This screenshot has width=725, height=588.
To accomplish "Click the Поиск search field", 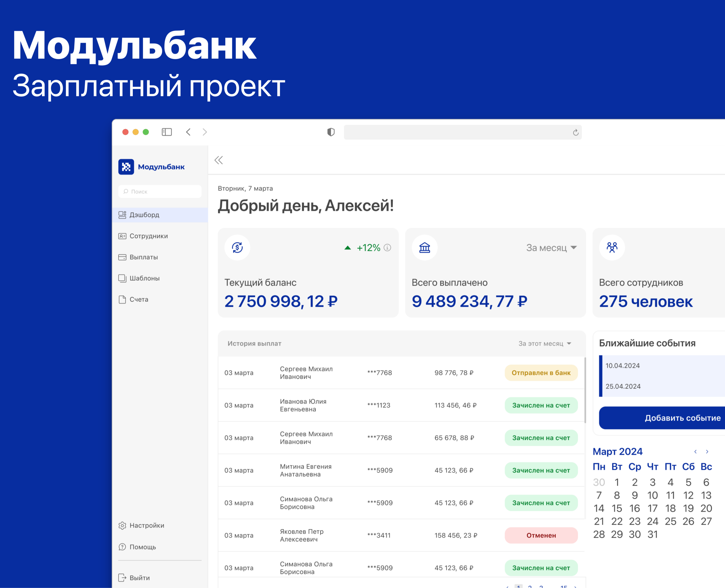I will 160,191.
